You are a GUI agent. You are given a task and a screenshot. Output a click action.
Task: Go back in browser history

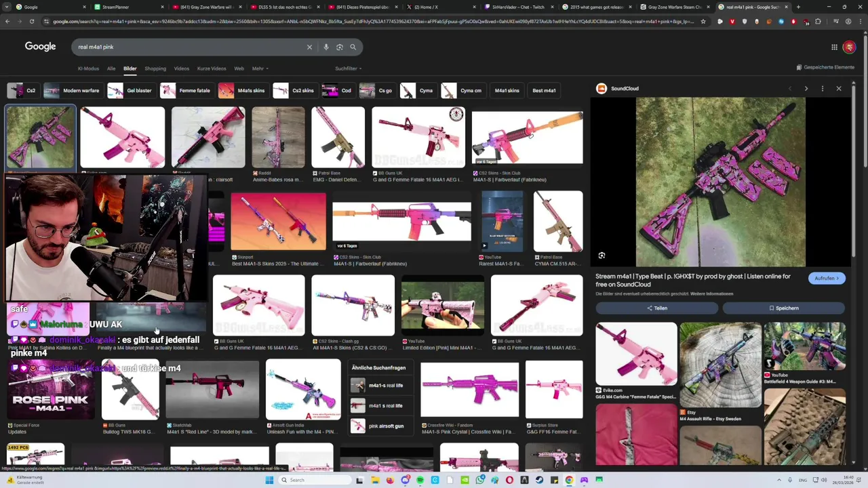(x=7, y=22)
